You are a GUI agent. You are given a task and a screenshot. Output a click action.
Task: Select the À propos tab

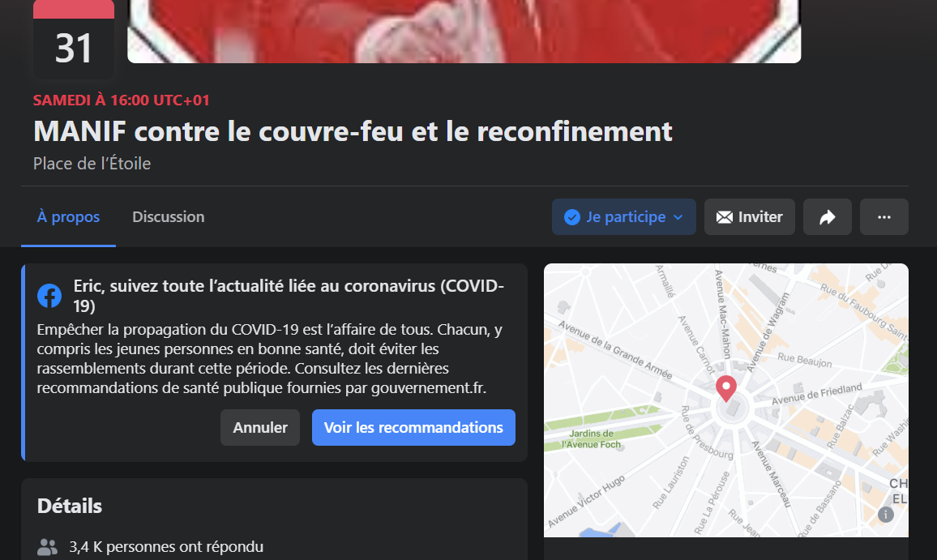(68, 217)
